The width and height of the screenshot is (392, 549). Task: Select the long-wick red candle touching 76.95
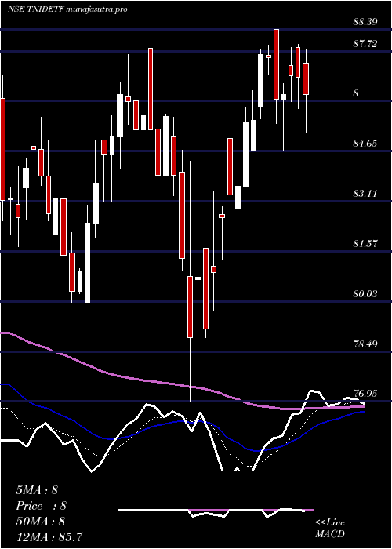pos(190,307)
